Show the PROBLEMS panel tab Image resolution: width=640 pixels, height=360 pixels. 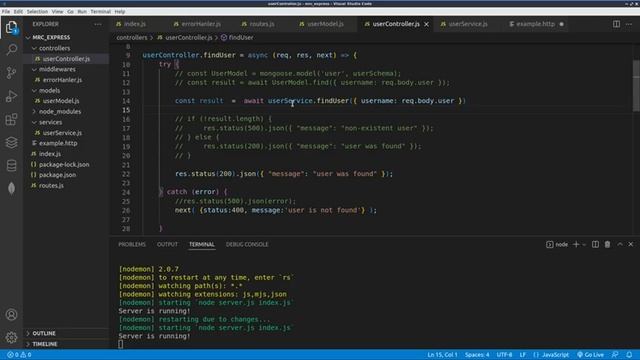pyautogui.click(x=132, y=244)
